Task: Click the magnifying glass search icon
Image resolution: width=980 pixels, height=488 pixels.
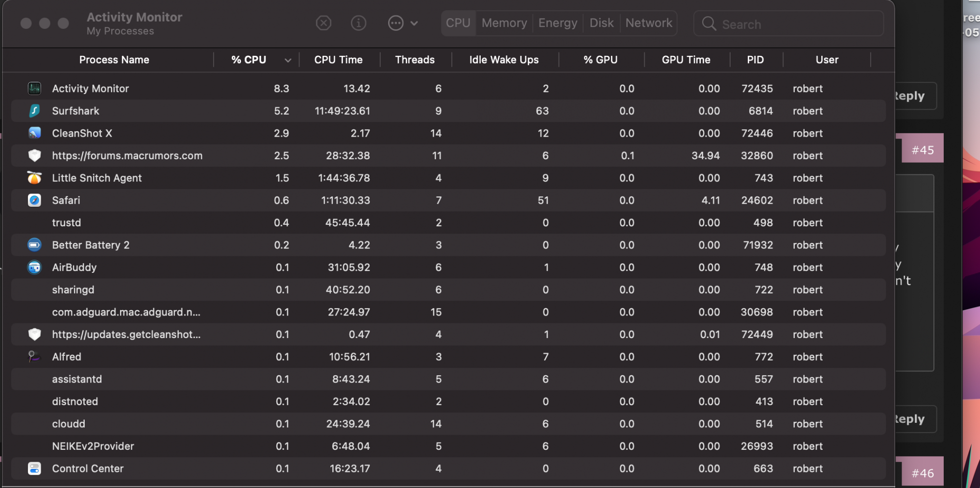Action: click(x=709, y=24)
